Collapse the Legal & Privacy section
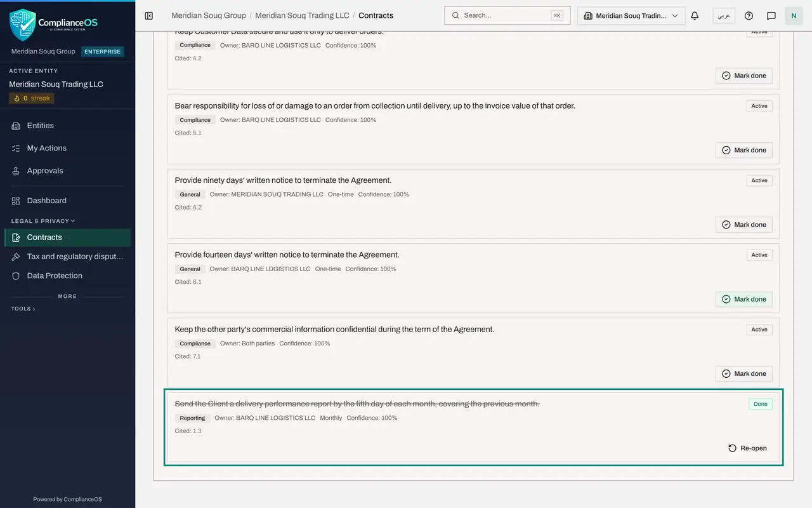The image size is (812, 508). point(43,221)
